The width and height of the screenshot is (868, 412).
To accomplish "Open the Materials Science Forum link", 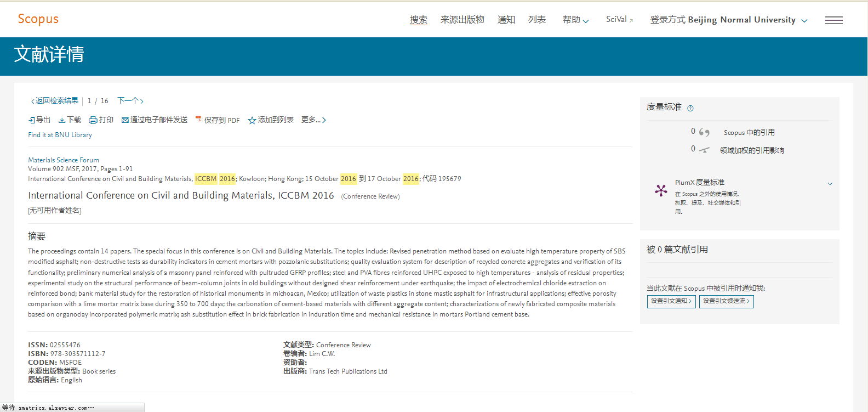I will click(64, 160).
